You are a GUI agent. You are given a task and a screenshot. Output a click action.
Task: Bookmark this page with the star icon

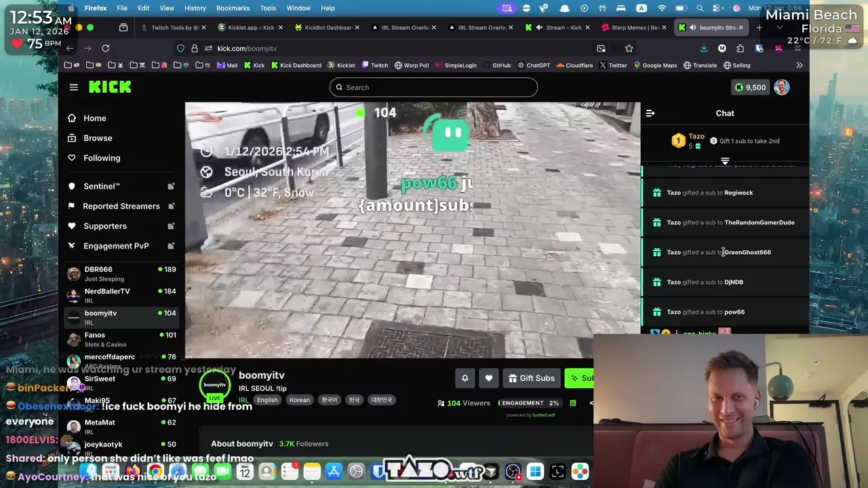(x=629, y=48)
